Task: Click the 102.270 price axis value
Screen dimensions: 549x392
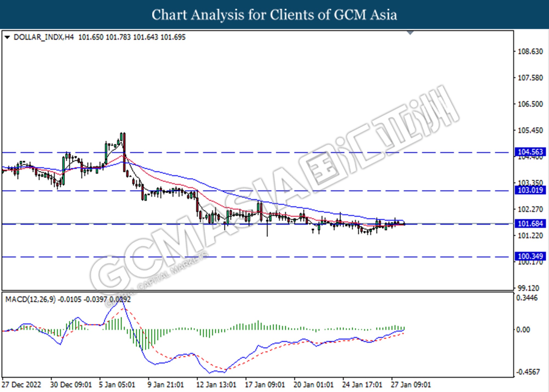Action: click(530, 209)
